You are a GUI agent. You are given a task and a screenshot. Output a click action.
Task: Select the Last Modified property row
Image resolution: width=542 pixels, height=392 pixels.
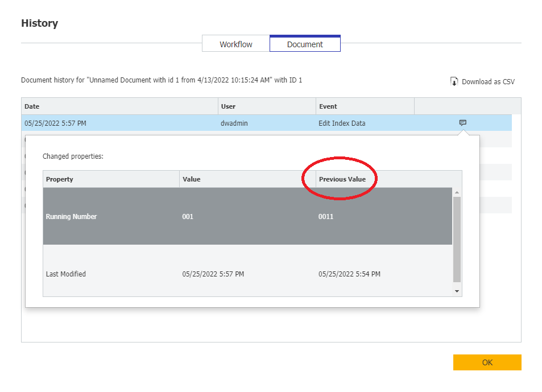pyautogui.click(x=66, y=274)
